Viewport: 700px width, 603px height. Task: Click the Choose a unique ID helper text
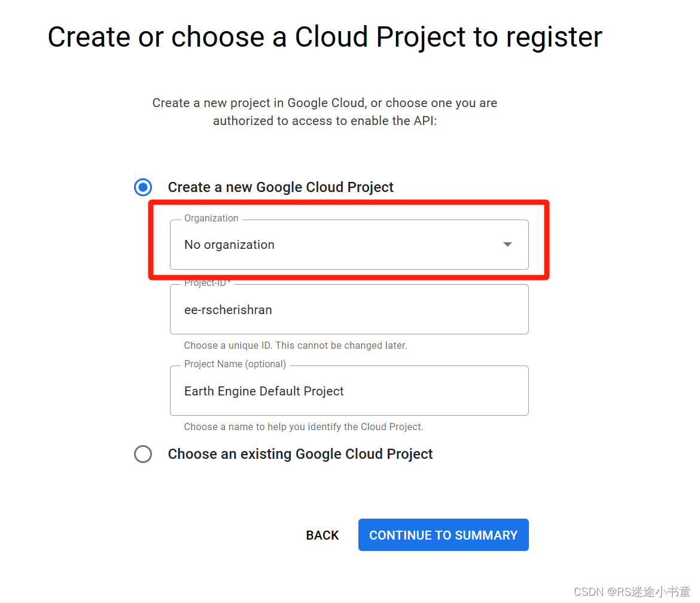point(296,346)
